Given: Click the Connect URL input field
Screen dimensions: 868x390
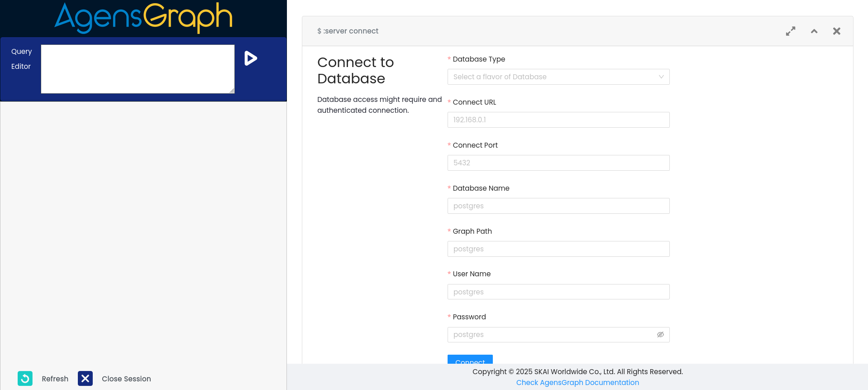Looking at the screenshot, I should click(558, 120).
